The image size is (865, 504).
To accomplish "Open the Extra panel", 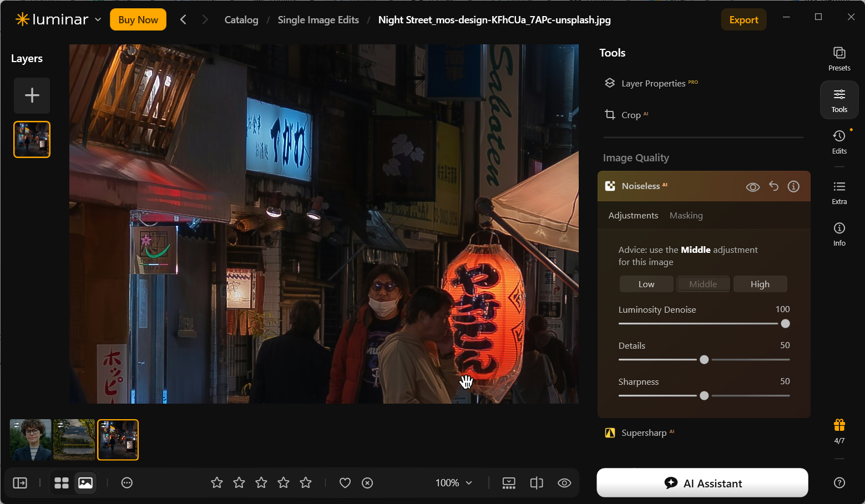I will click(x=839, y=192).
